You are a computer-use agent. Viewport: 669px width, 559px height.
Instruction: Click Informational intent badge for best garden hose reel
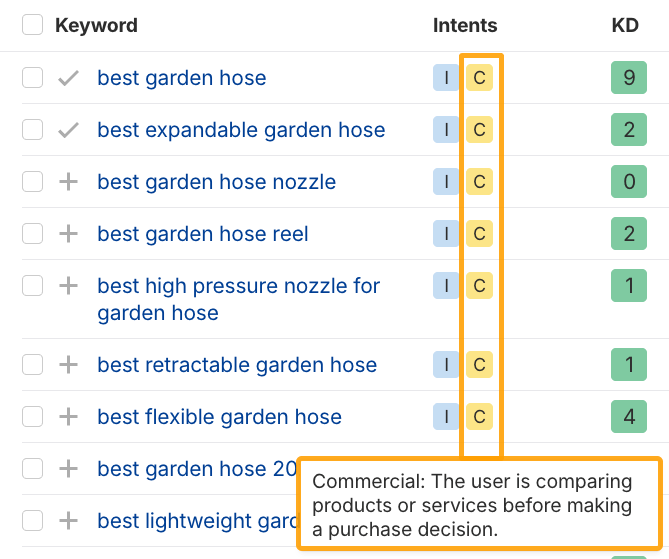445,234
